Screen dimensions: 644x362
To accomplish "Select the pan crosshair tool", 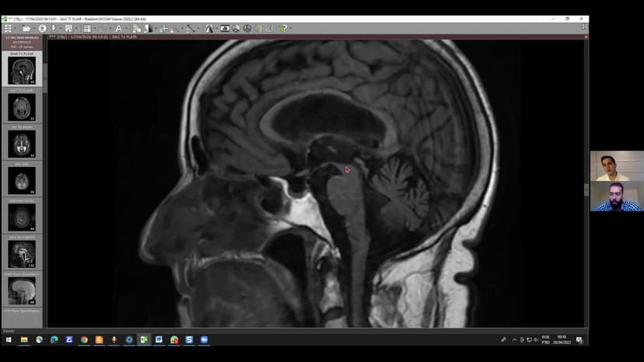I will click(163, 28).
